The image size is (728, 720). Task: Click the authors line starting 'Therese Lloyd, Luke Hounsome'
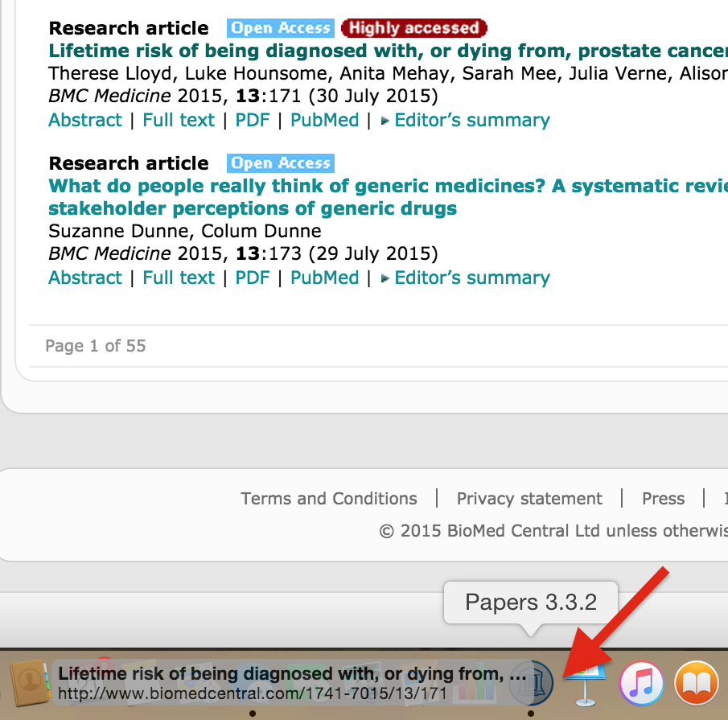click(x=389, y=73)
